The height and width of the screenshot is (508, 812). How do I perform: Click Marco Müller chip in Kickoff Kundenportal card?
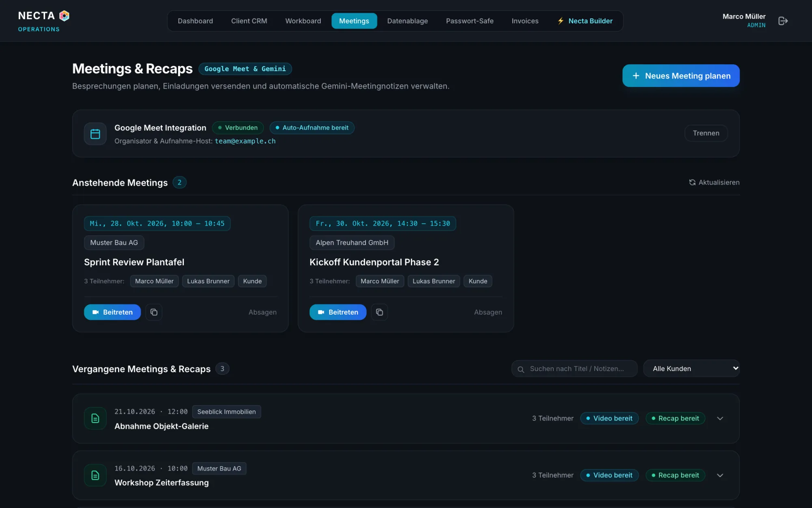point(380,281)
